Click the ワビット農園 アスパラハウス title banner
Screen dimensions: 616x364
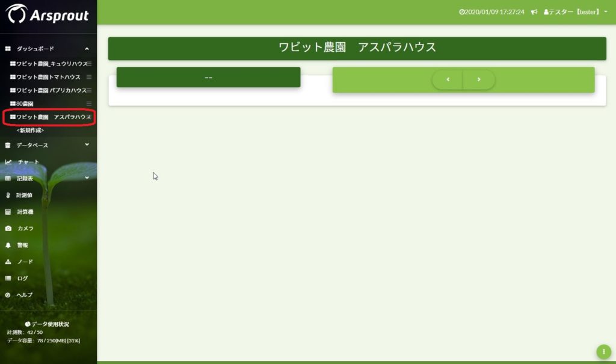[x=357, y=48]
